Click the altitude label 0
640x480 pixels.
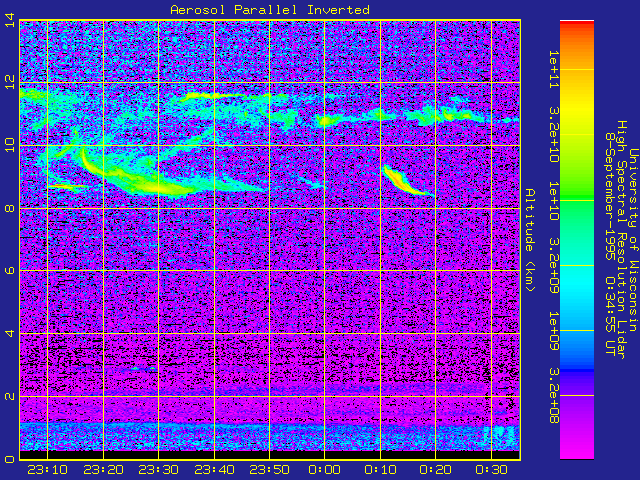tap(10, 459)
